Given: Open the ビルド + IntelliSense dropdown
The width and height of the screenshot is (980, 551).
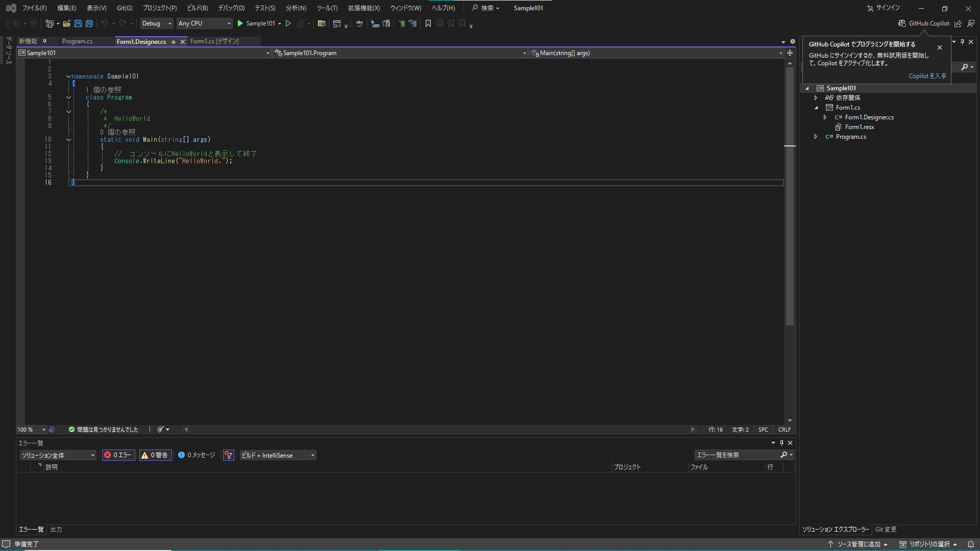Looking at the screenshot, I should coord(278,455).
